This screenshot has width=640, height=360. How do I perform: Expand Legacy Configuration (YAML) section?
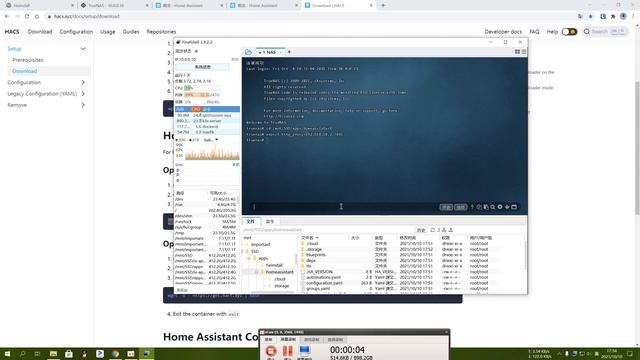pyautogui.click(x=83, y=93)
